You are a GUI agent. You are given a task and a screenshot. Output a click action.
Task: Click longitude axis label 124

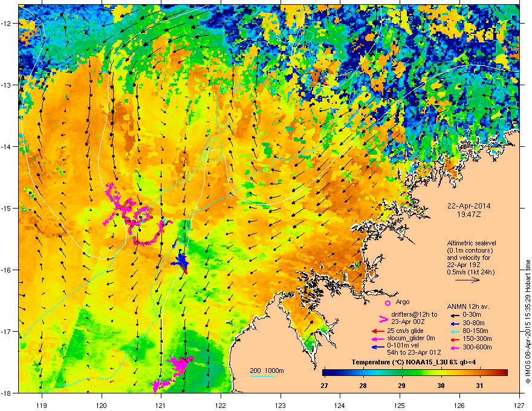(x=340, y=405)
